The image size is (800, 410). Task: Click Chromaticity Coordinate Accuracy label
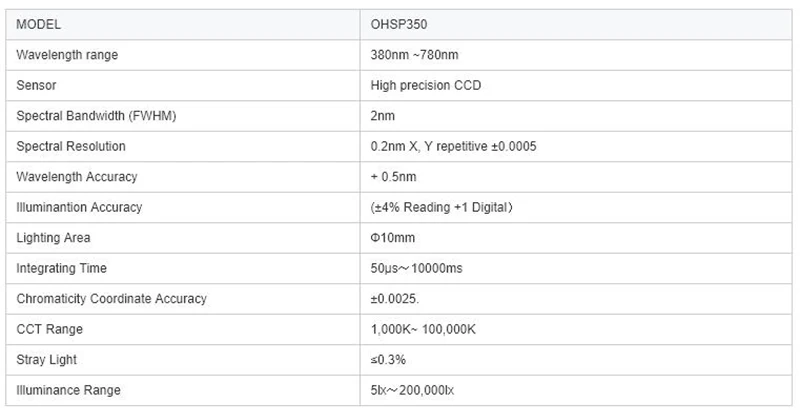click(111, 299)
